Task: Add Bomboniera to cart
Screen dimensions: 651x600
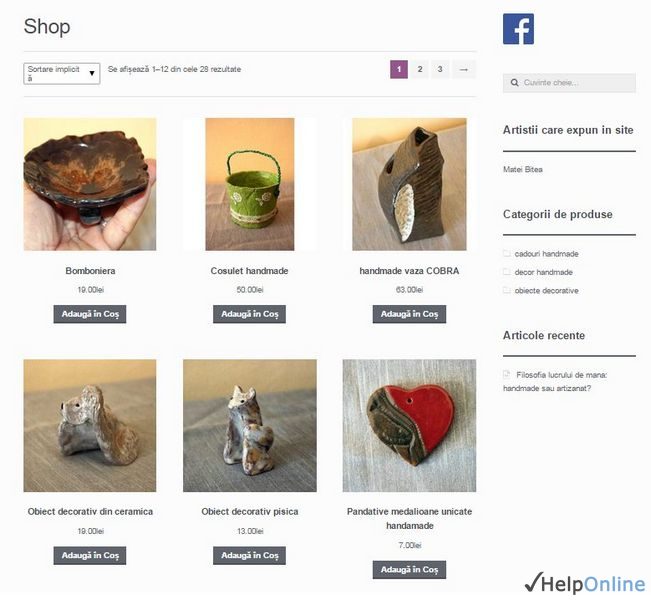Action: pos(90,314)
